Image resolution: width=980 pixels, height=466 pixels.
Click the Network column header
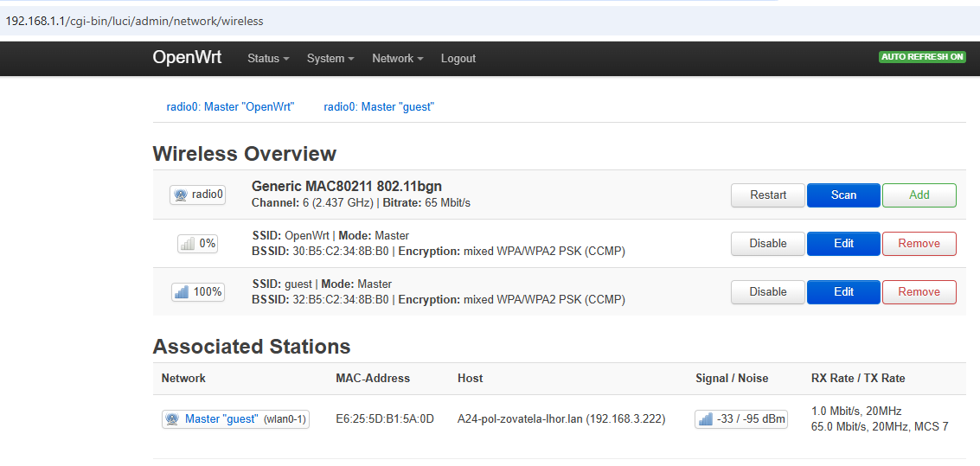pos(183,378)
